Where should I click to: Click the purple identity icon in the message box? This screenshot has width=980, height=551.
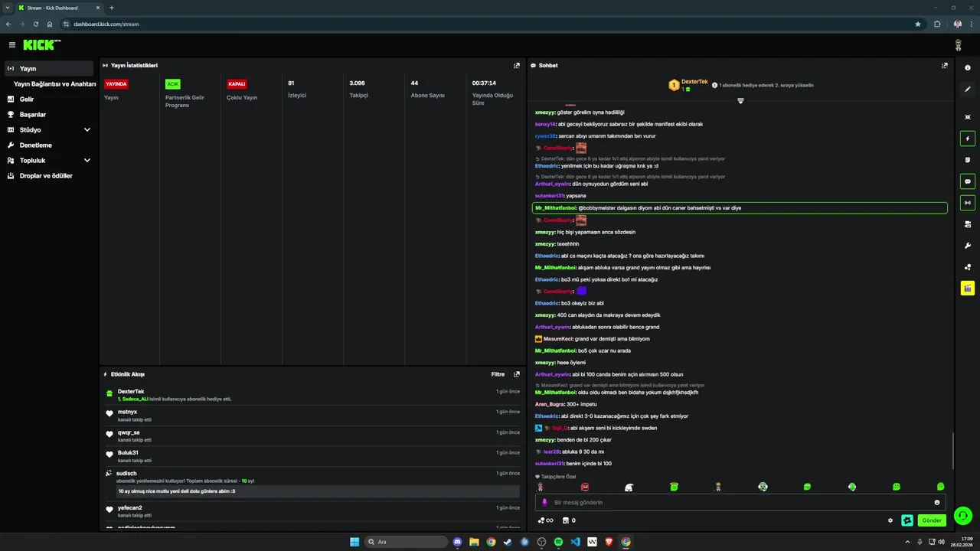[544, 502]
